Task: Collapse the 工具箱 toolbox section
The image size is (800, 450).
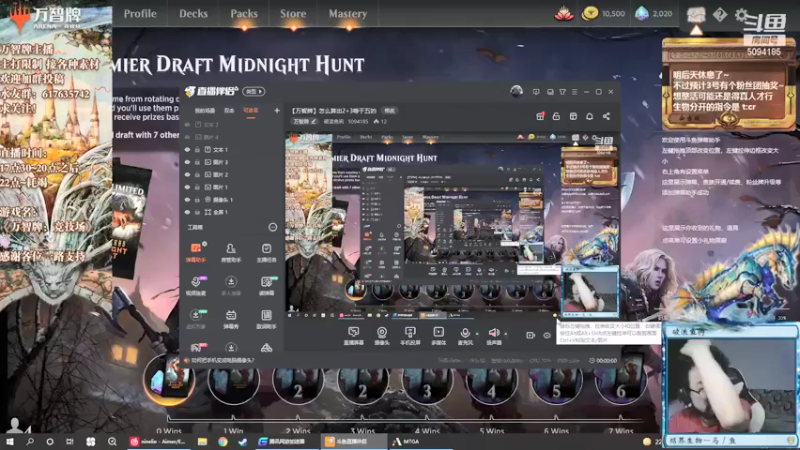Action: [273, 227]
